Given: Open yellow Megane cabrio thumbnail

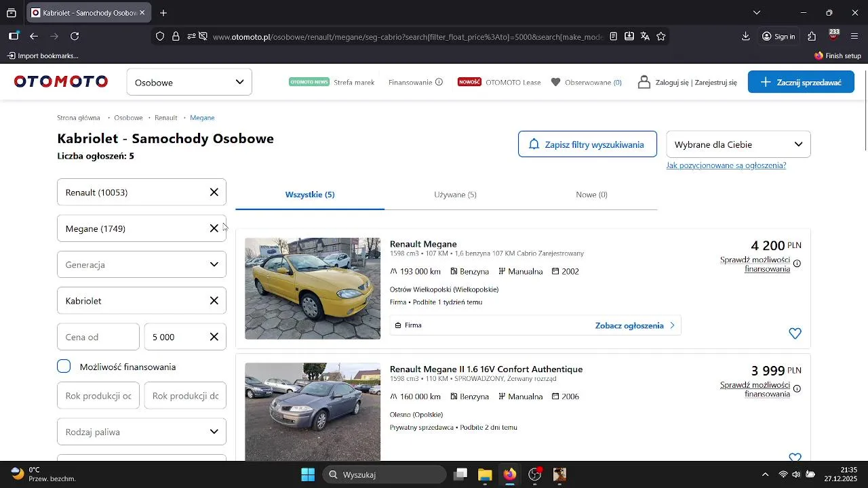Looking at the screenshot, I should (313, 288).
